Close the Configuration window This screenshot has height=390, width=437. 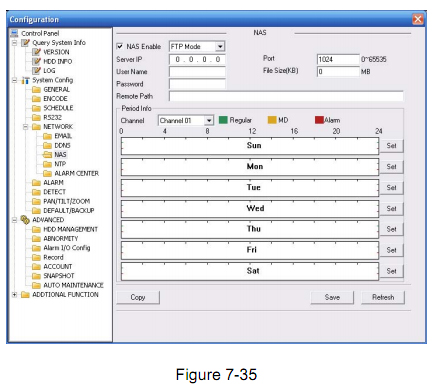418,19
